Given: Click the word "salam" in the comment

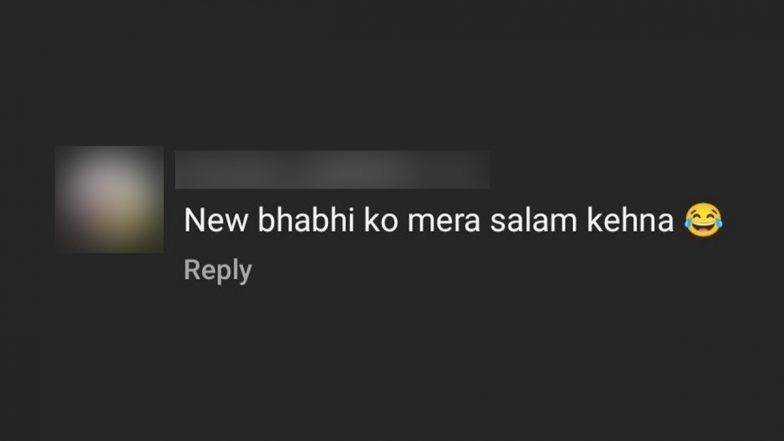Looking at the screenshot, I should coord(534,220).
